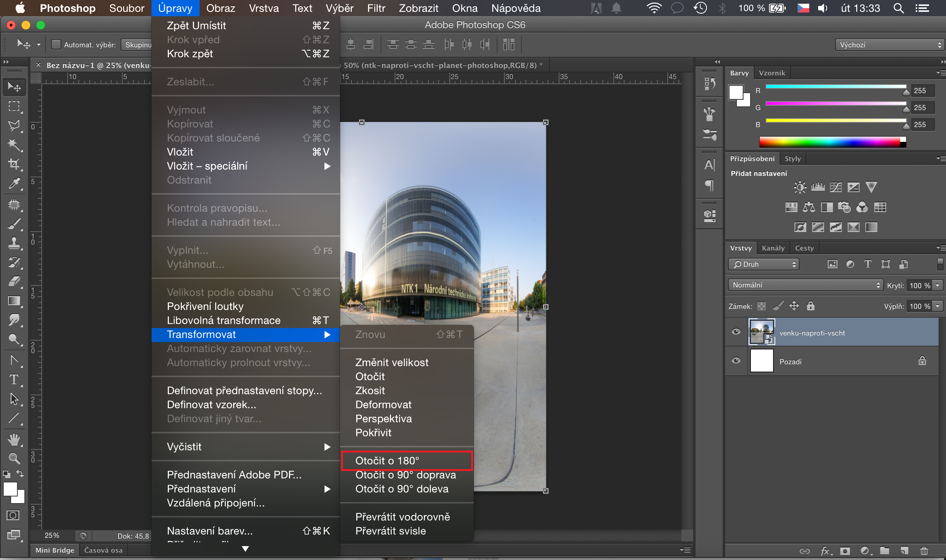Open the Výchozí workspace dropdown

pos(890,45)
